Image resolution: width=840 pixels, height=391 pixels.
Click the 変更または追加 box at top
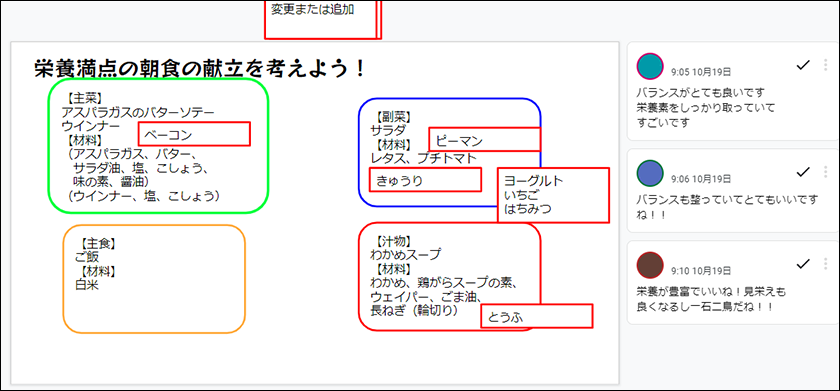(x=320, y=19)
